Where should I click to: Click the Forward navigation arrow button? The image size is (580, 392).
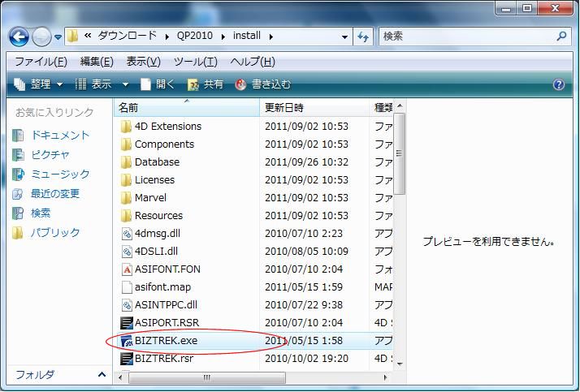41,37
